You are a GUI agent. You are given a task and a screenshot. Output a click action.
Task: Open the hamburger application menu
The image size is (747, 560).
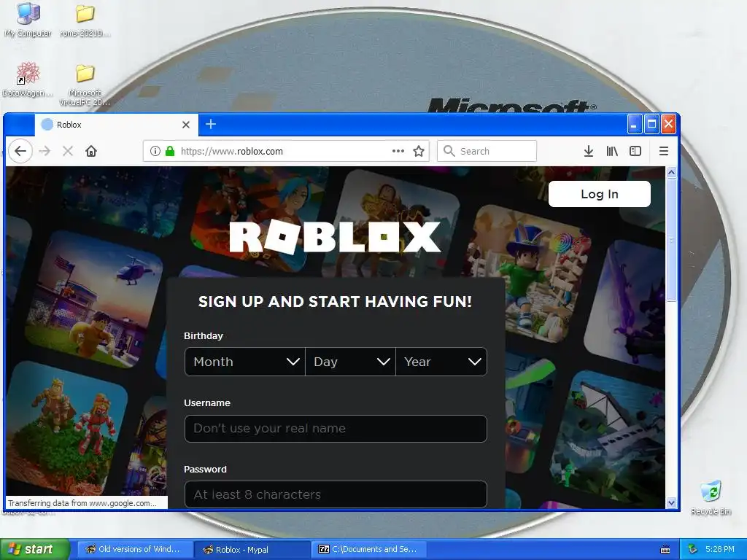(x=664, y=152)
